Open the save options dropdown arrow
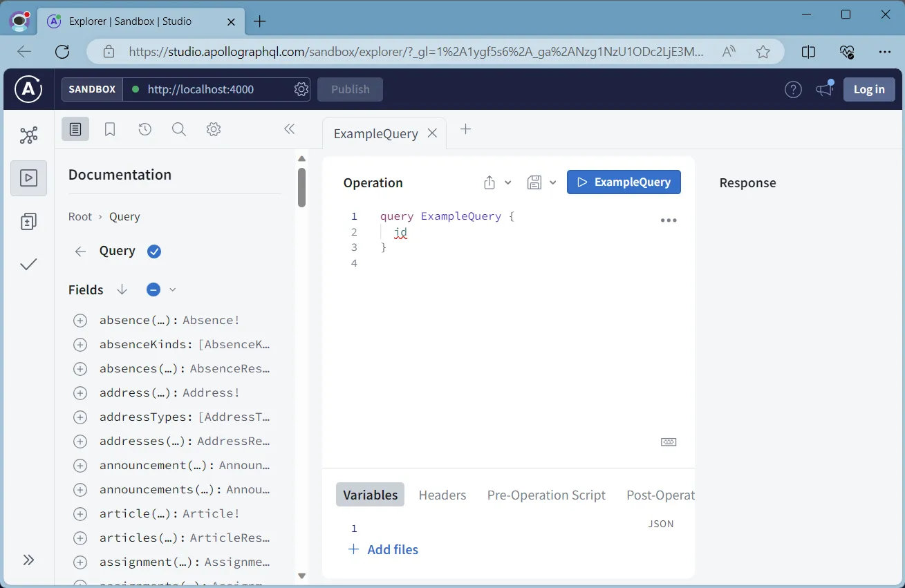 click(x=552, y=182)
